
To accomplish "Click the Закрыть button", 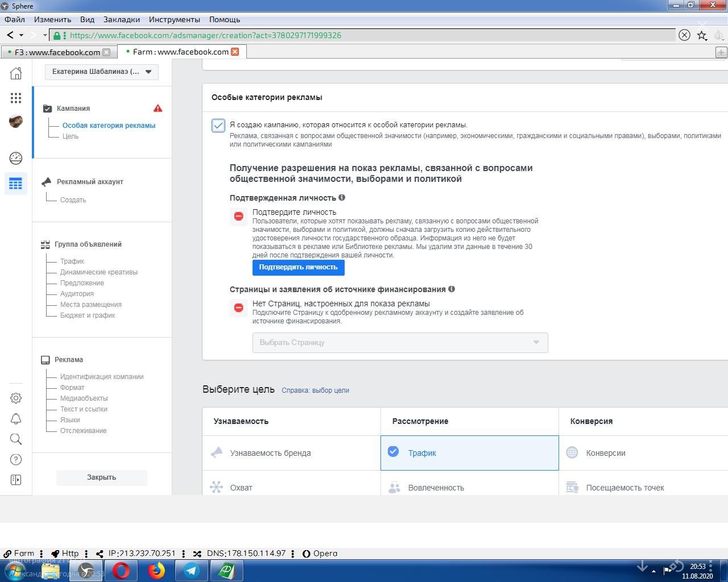I will pyautogui.click(x=101, y=477).
